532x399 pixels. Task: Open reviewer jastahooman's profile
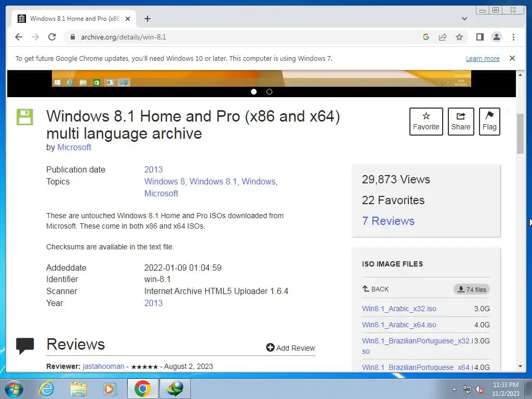coord(103,366)
